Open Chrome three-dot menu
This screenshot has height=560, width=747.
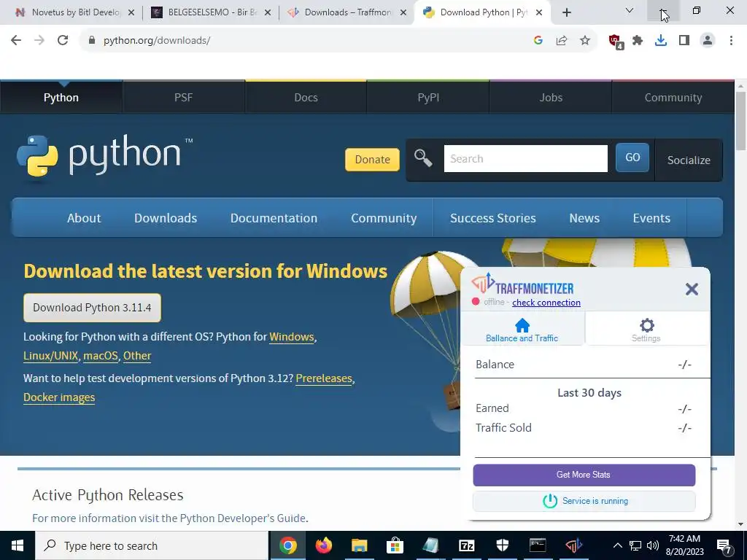[731, 41]
